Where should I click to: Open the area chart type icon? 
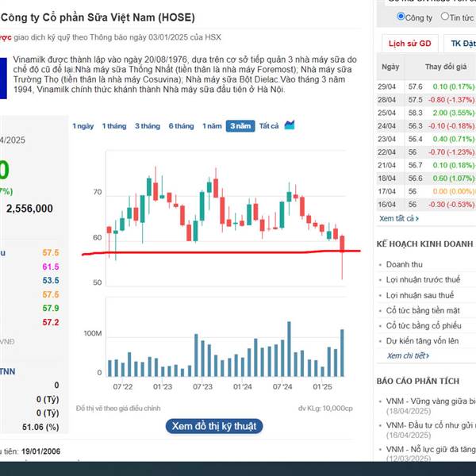290,125
